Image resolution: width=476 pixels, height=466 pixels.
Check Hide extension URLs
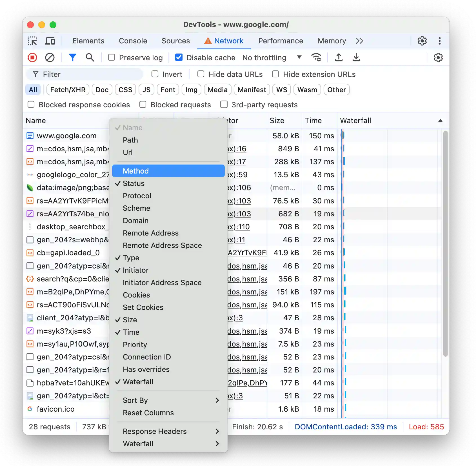[x=275, y=74]
